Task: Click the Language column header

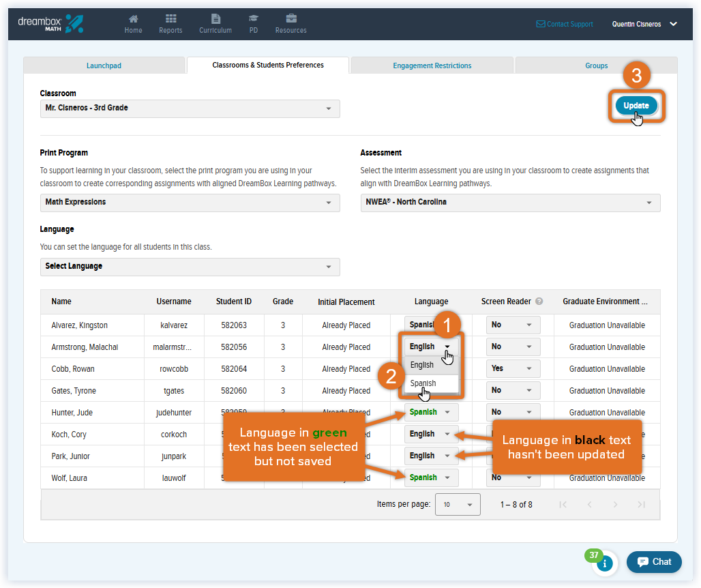Action: click(x=431, y=302)
